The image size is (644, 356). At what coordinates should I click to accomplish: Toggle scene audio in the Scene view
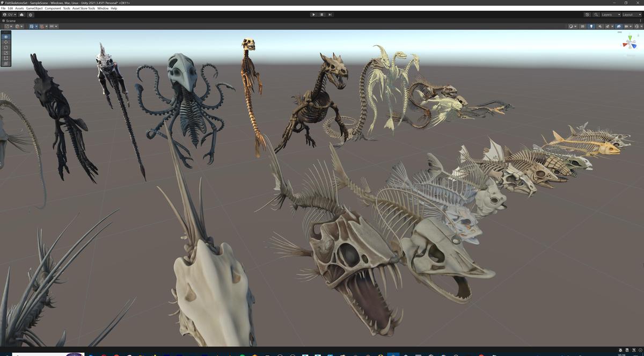pyautogui.click(x=600, y=26)
